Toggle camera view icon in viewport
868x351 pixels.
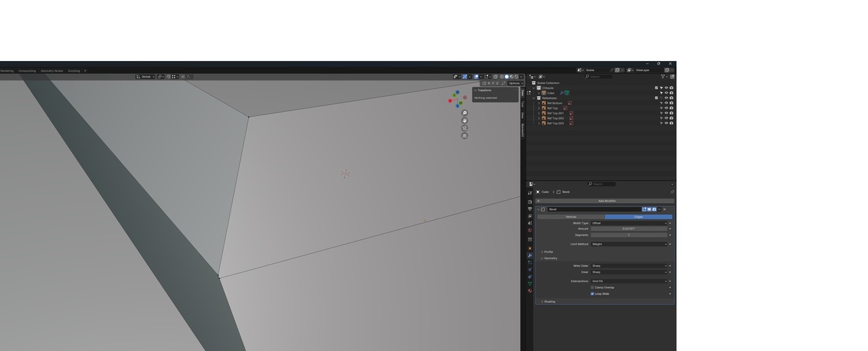pyautogui.click(x=465, y=128)
